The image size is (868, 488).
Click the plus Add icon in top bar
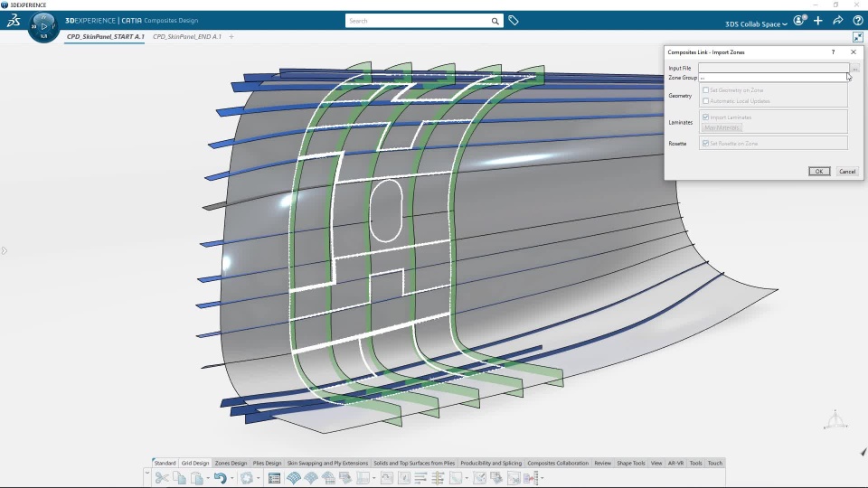click(818, 21)
